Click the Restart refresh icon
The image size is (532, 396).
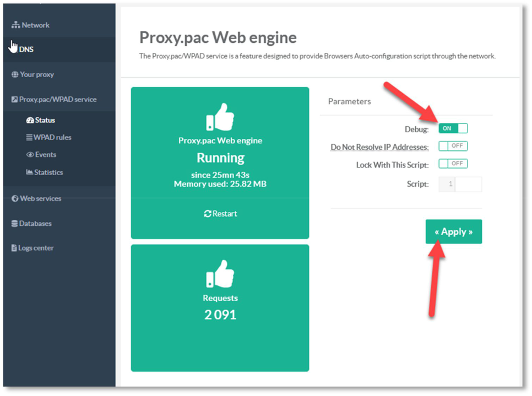(x=208, y=214)
